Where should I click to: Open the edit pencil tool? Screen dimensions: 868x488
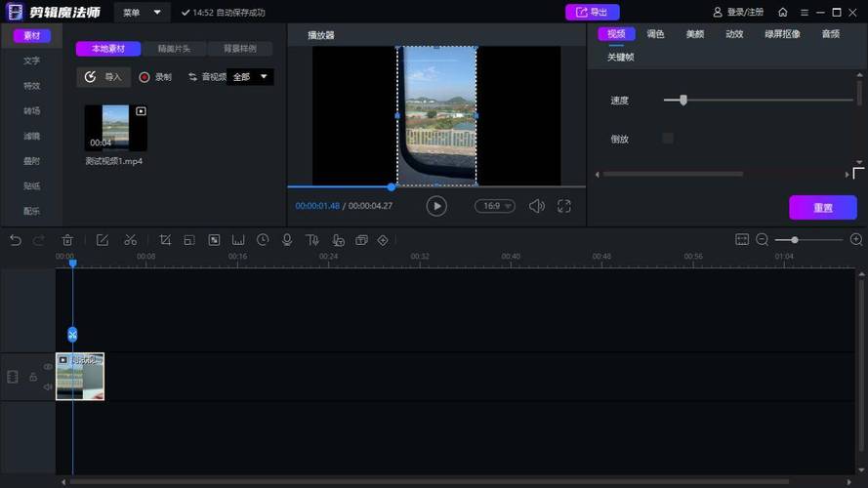tap(103, 240)
